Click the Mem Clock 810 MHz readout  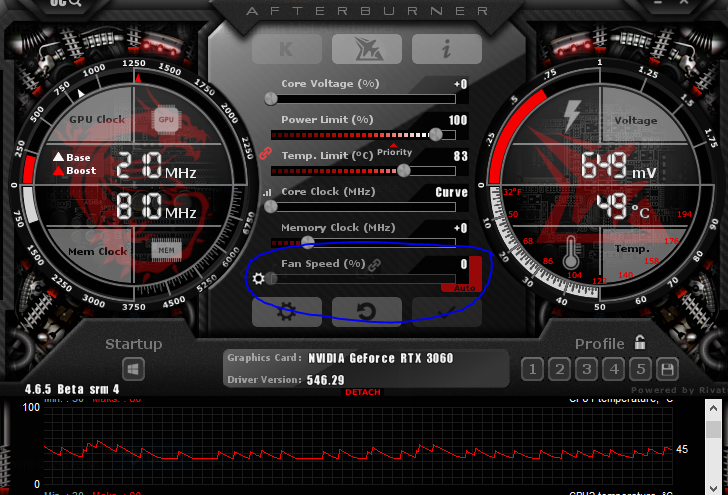(156, 207)
